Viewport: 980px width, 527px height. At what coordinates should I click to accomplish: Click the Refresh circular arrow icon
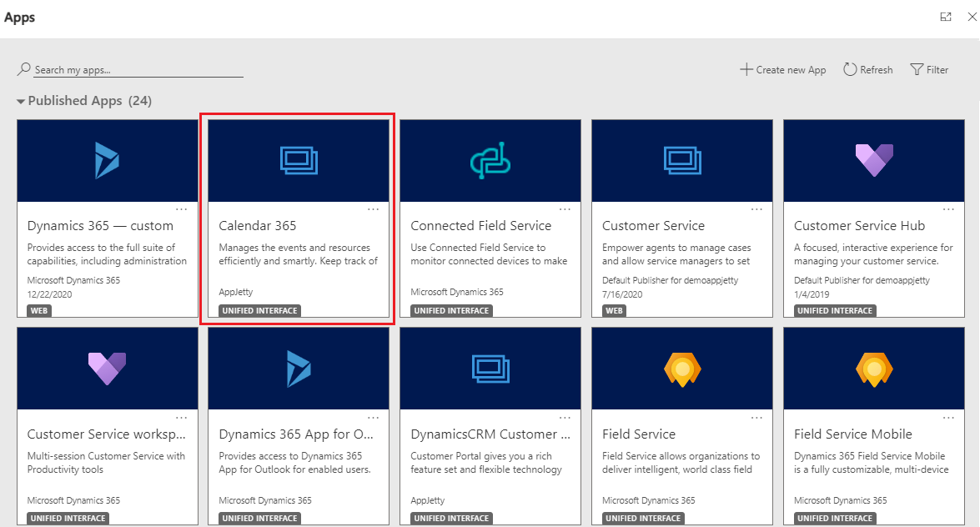[x=850, y=69]
